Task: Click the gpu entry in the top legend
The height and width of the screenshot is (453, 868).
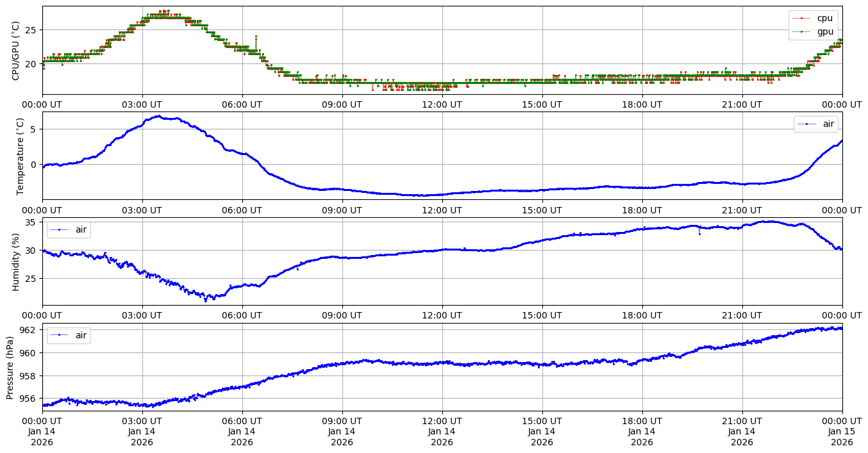Action: 824,31
